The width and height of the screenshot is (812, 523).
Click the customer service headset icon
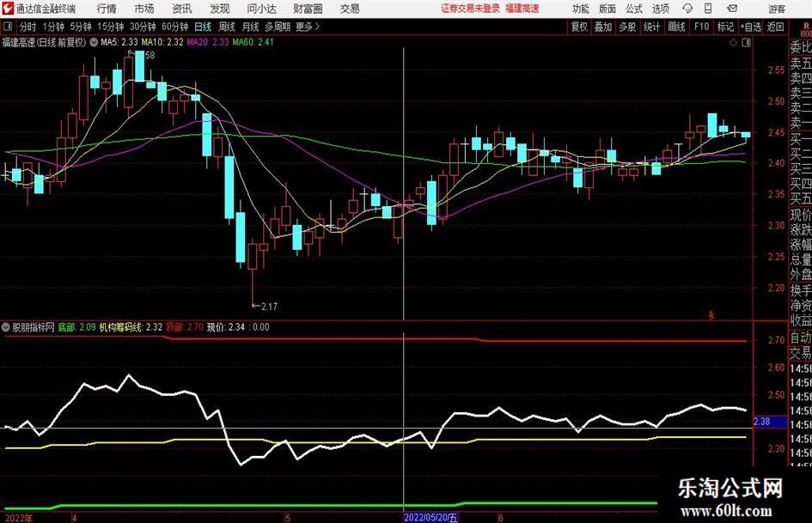(687, 9)
